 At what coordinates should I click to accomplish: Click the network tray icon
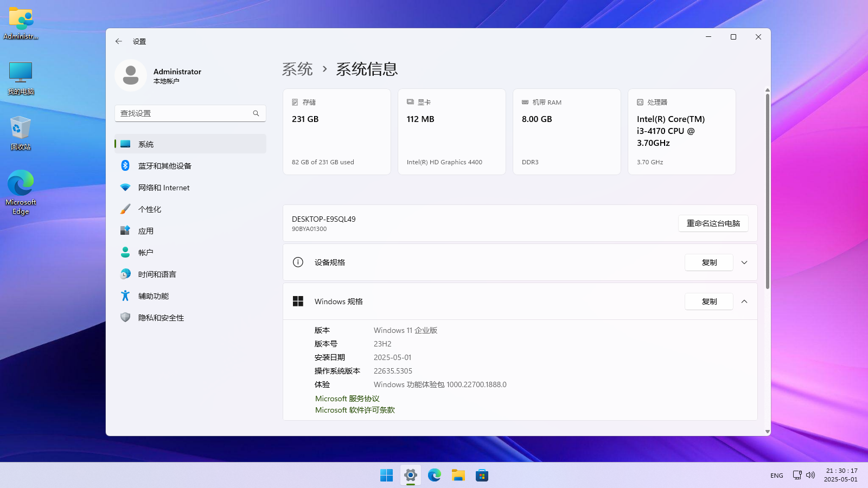click(x=797, y=475)
